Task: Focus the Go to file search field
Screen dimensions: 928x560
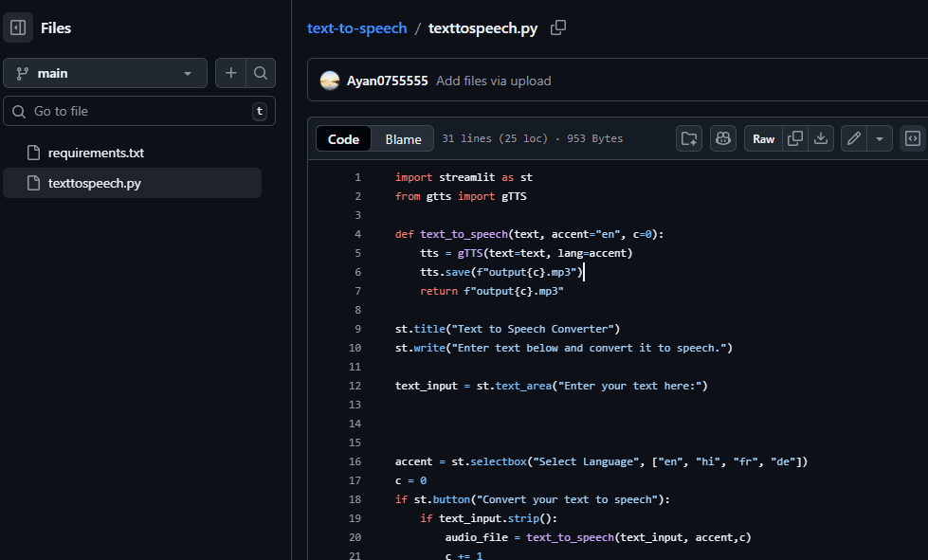Action: click(x=138, y=111)
